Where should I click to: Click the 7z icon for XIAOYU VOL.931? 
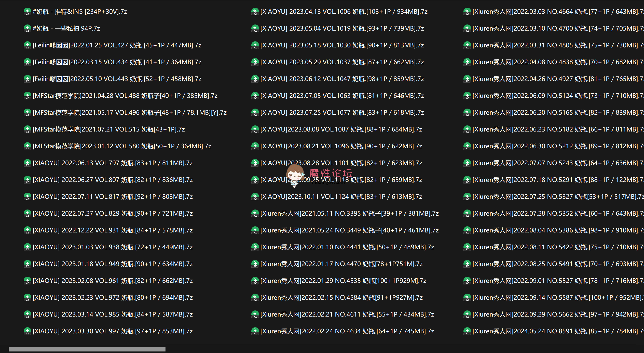pos(27,230)
